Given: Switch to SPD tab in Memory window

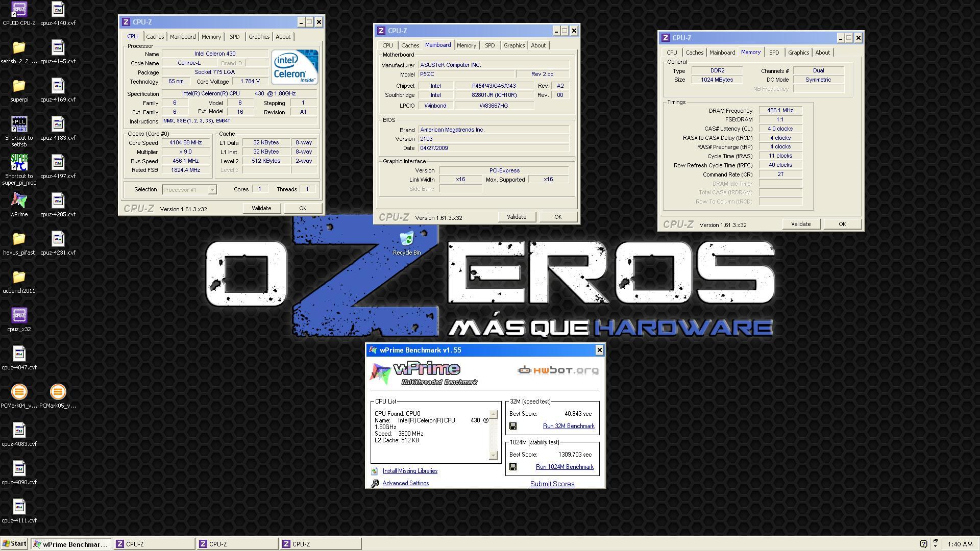Looking at the screenshot, I should pyautogui.click(x=774, y=53).
